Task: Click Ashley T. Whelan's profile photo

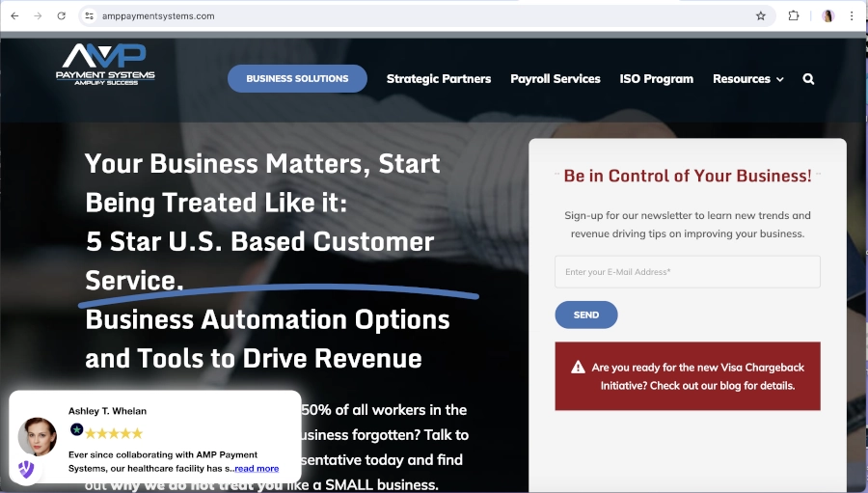Action: [x=37, y=437]
